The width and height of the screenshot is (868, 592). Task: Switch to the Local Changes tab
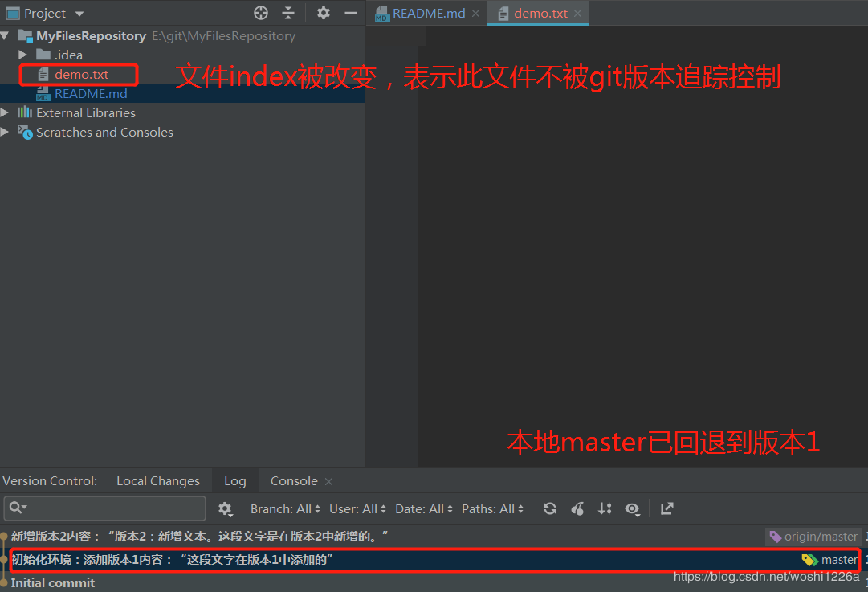(x=157, y=480)
